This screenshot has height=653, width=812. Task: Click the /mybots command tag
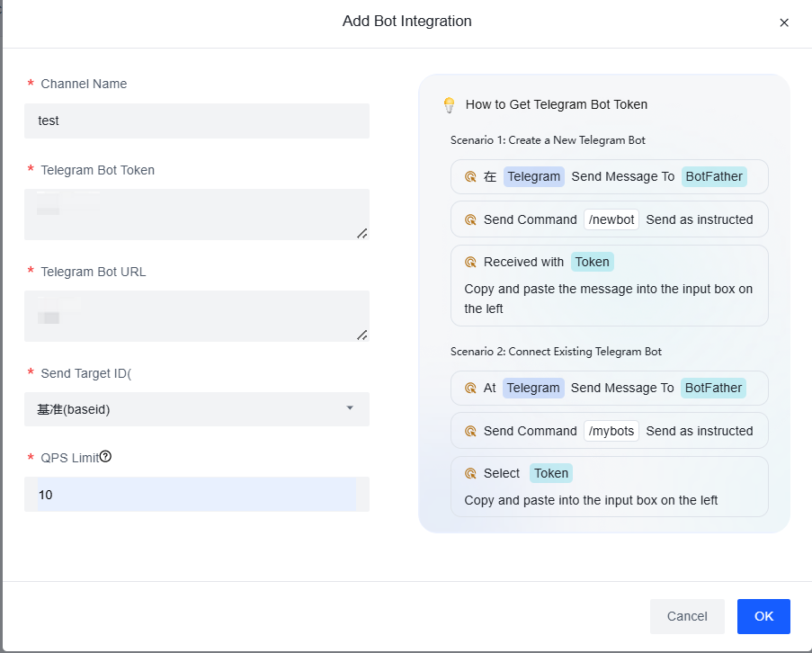[x=611, y=431]
